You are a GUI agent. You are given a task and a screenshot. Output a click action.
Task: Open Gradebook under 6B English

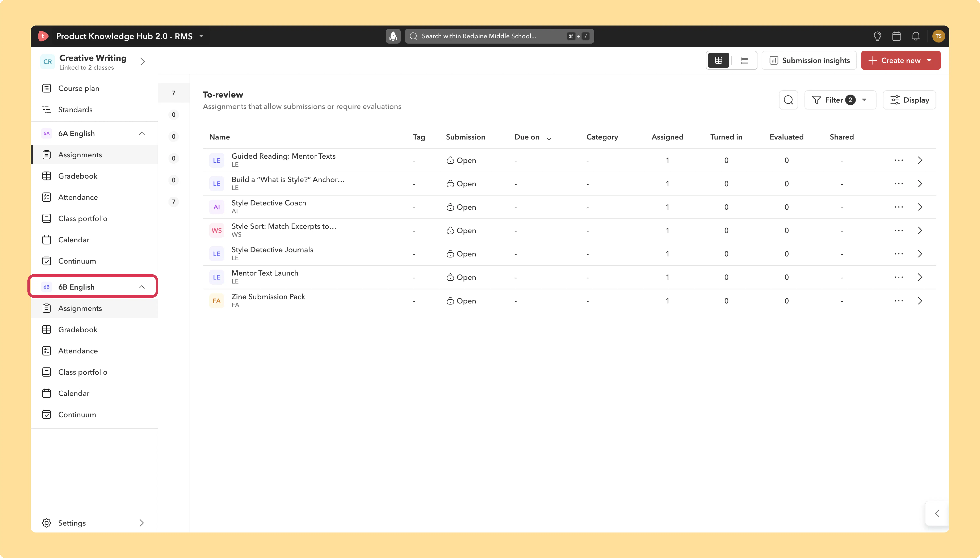coord(94,330)
